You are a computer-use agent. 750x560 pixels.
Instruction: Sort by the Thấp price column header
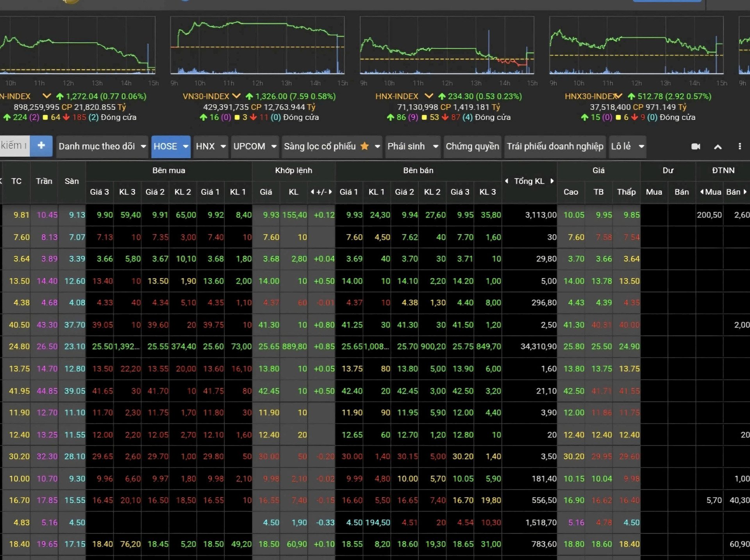coord(626,192)
